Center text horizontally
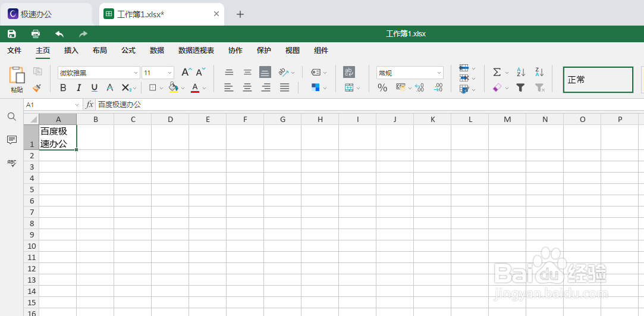Viewport: 644px width, 316px height. pos(247,87)
